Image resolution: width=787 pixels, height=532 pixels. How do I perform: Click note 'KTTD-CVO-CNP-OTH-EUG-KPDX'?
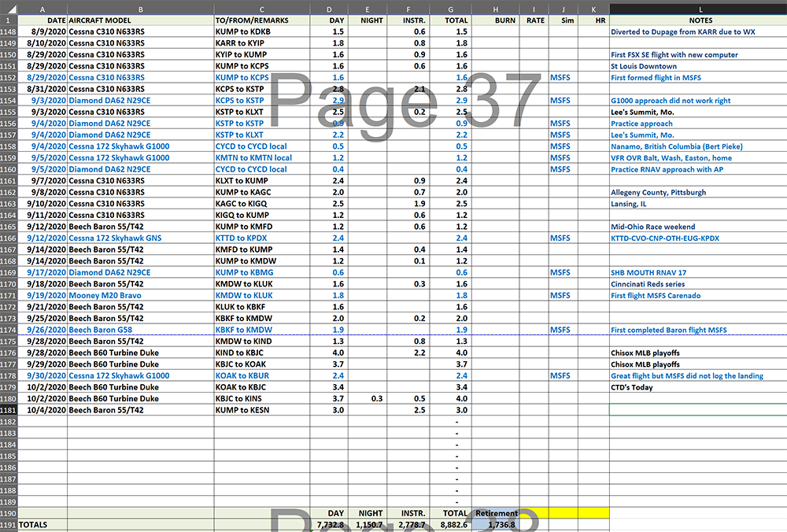665,238
